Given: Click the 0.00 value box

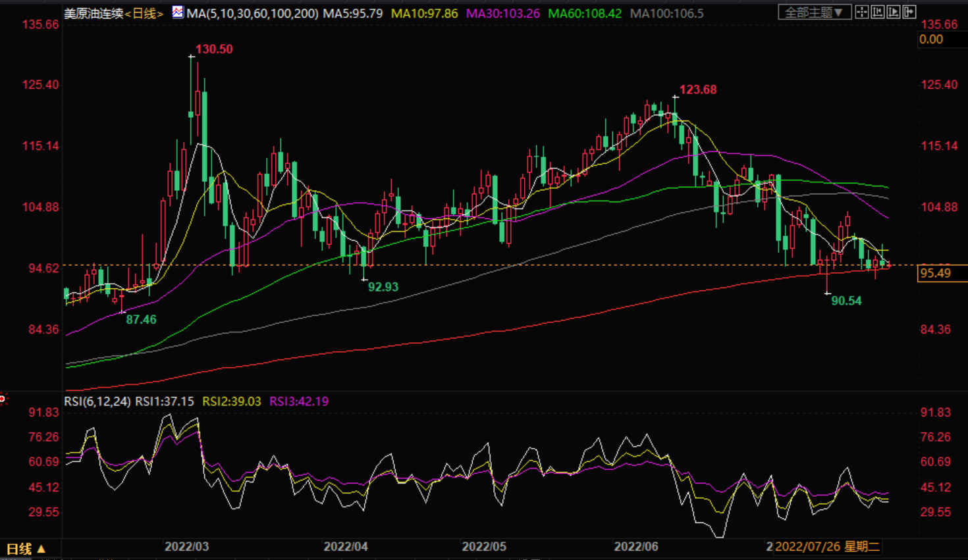Looking at the screenshot, I should 942,39.
